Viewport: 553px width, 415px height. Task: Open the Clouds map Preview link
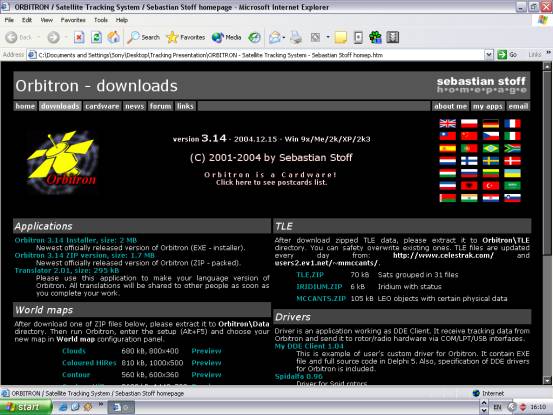[x=206, y=351]
